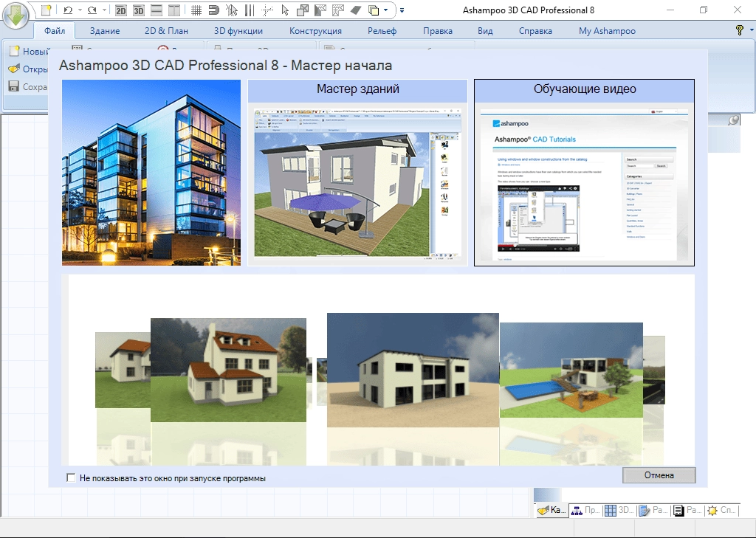Select the plain arrow pointer tool
The image size is (756, 538).
click(x=285, y=10)
